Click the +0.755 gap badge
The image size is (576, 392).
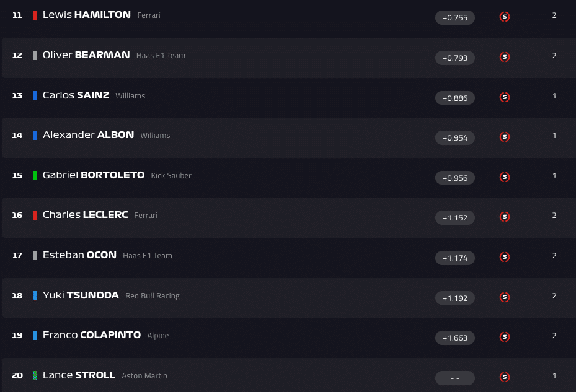click(x=455, y=18)
